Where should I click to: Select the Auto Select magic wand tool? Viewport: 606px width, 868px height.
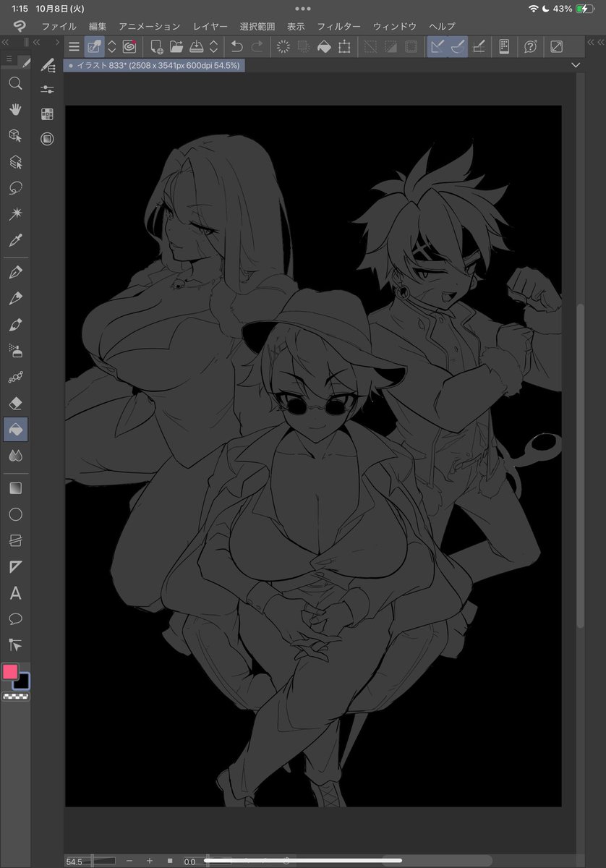(15, 214)
